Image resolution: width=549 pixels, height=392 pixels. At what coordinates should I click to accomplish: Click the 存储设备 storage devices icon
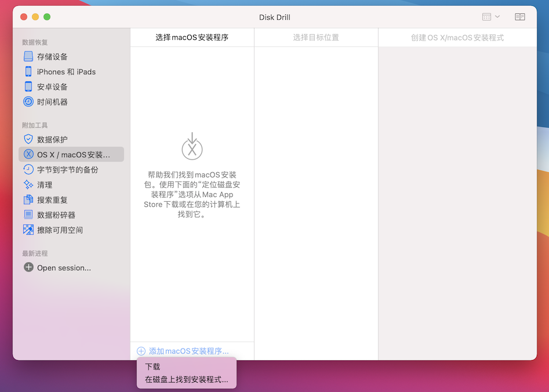28,56
